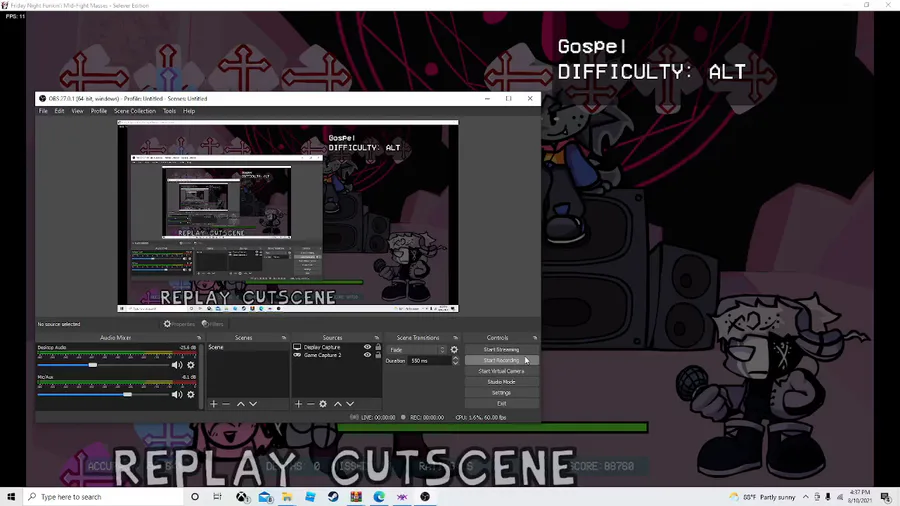Click the Exit button in Controls
The width and height of the screenshot is (900, 506).
point(501,404)
